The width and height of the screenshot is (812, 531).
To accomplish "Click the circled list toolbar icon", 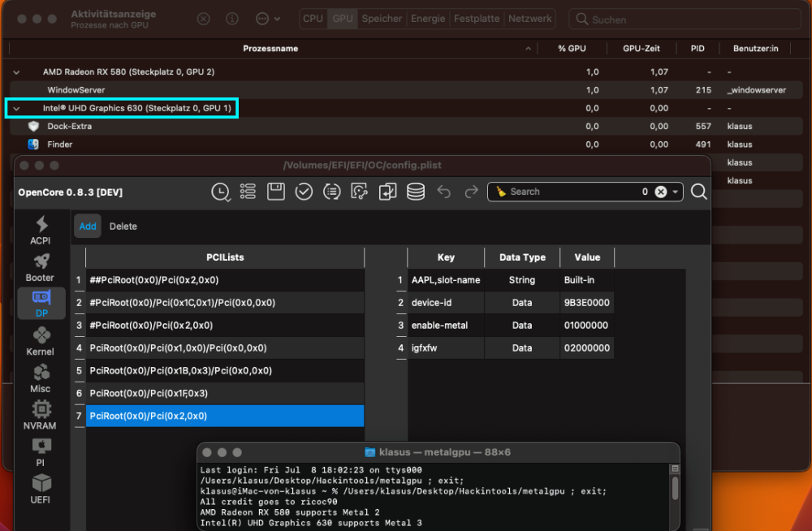I will 332,192.
